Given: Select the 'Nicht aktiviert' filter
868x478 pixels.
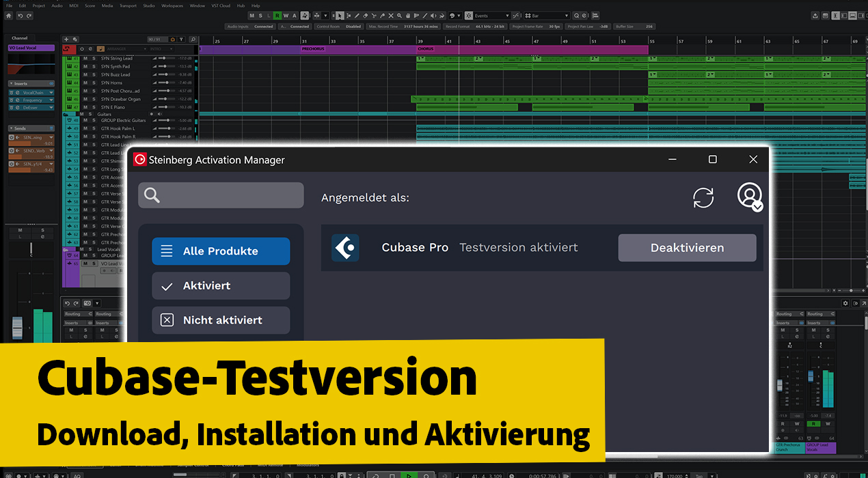Looking at the screenshot, I should point(221,320).
